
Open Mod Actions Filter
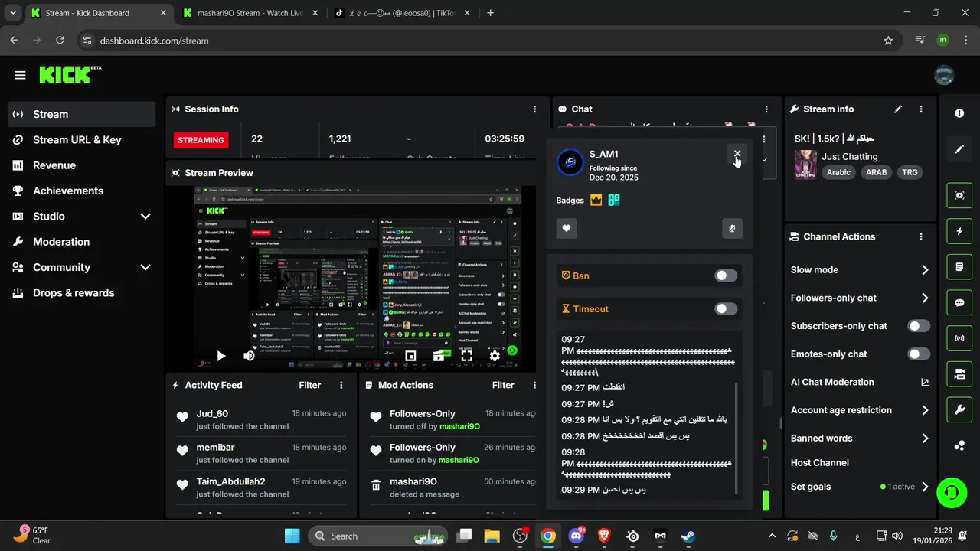click(503, 386)
